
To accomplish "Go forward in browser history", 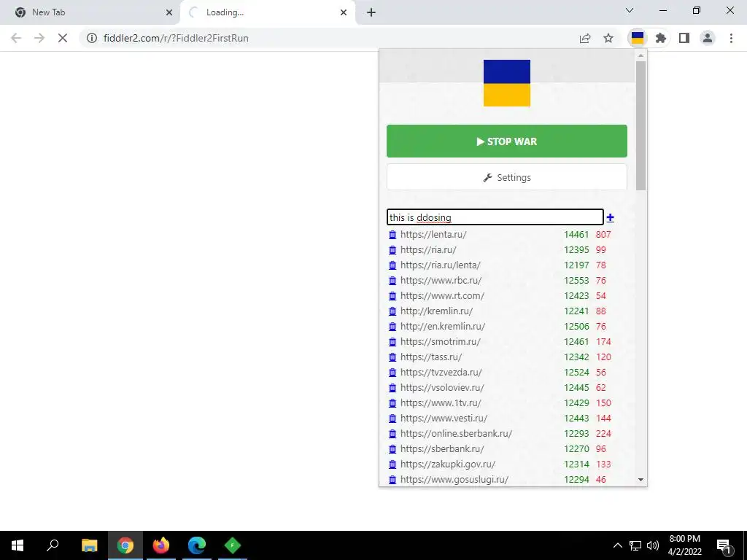I will tap(39, 38).
